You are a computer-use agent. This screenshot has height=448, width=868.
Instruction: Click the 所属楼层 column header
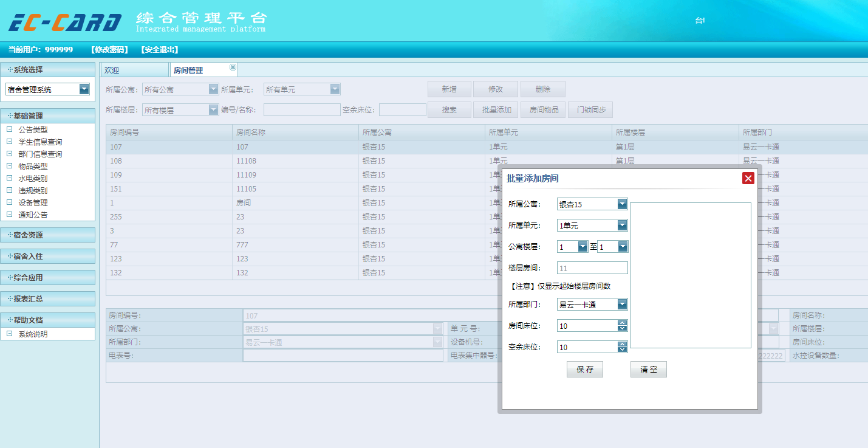click(x=675, y=132)
